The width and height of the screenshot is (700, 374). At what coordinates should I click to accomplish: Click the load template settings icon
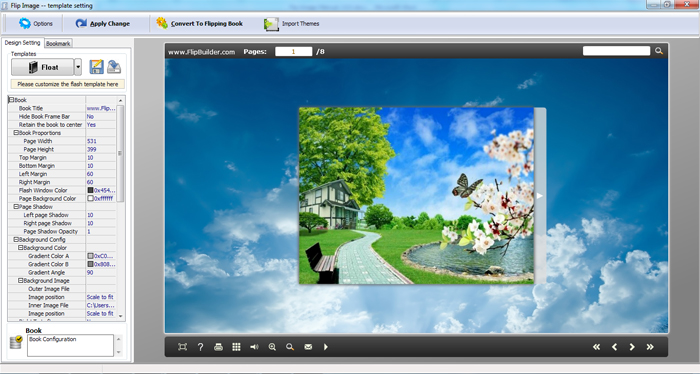114,67
